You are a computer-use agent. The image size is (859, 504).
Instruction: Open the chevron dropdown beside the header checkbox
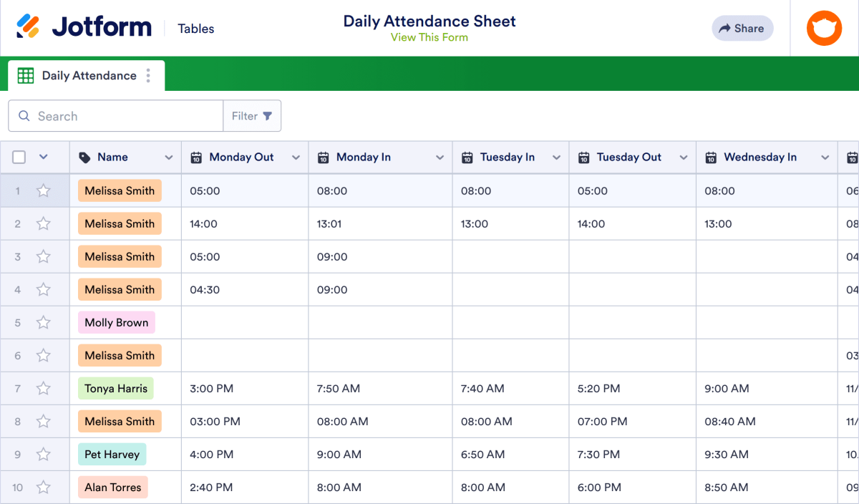click(43, 157)
